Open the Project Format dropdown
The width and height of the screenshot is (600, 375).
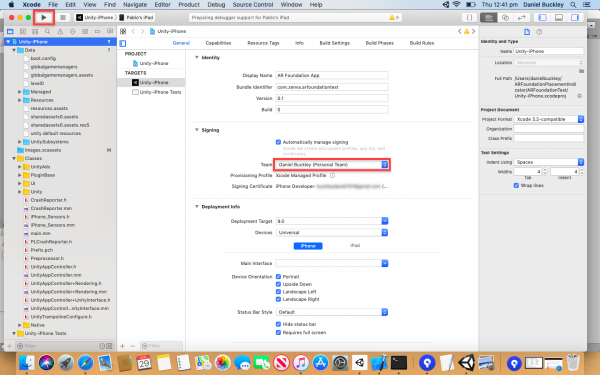[549, 119]
